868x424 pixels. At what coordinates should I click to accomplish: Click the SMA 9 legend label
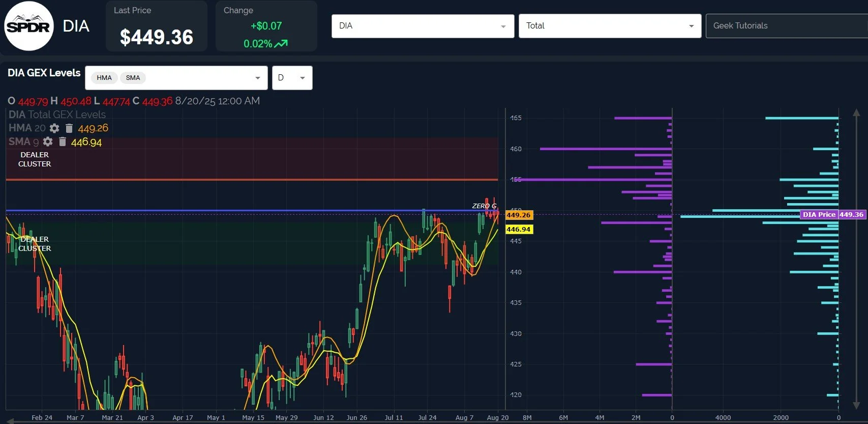pos(23,142)
